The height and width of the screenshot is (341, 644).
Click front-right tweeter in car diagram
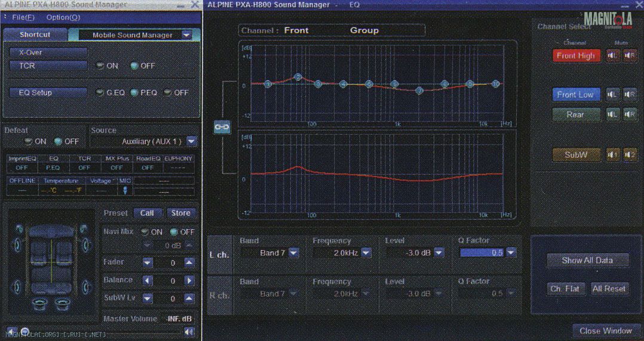click(84, 229)
